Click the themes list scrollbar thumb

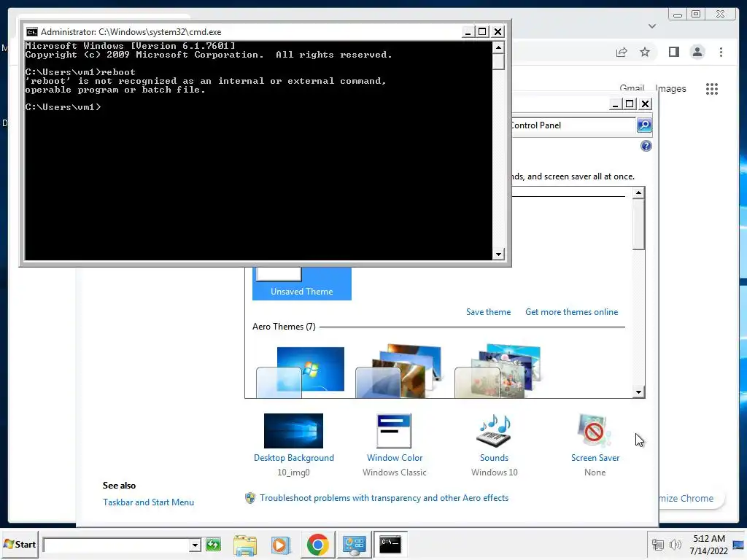pyautogui.click(x=639, y=224)
